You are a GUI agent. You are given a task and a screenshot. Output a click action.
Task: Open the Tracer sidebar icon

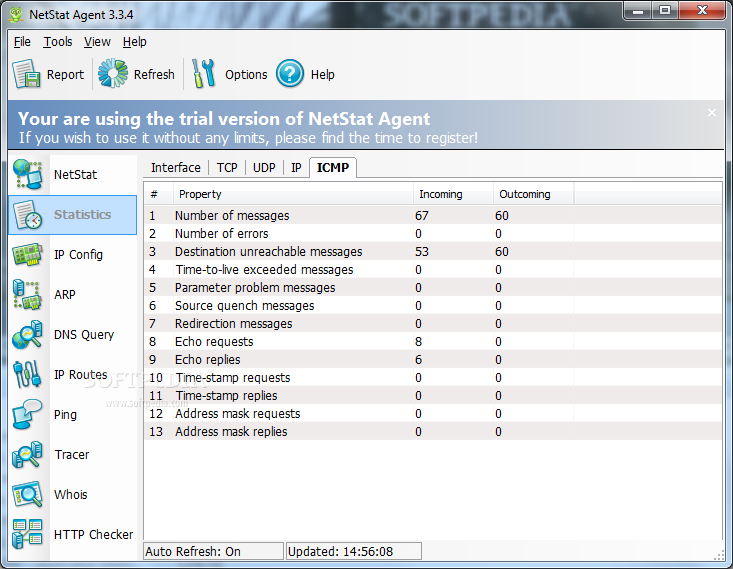click(28, 454)
